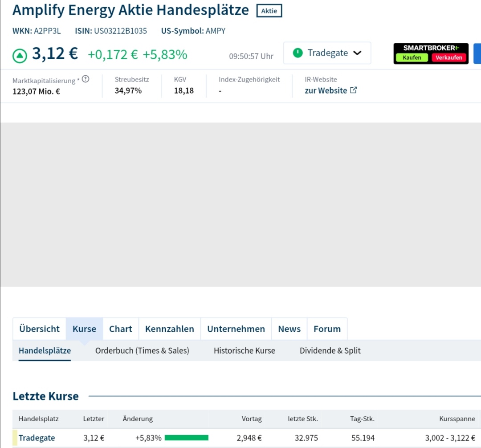Click the green up-arrow price trend icon
The image size is (481, 448).
coord(20,56)
